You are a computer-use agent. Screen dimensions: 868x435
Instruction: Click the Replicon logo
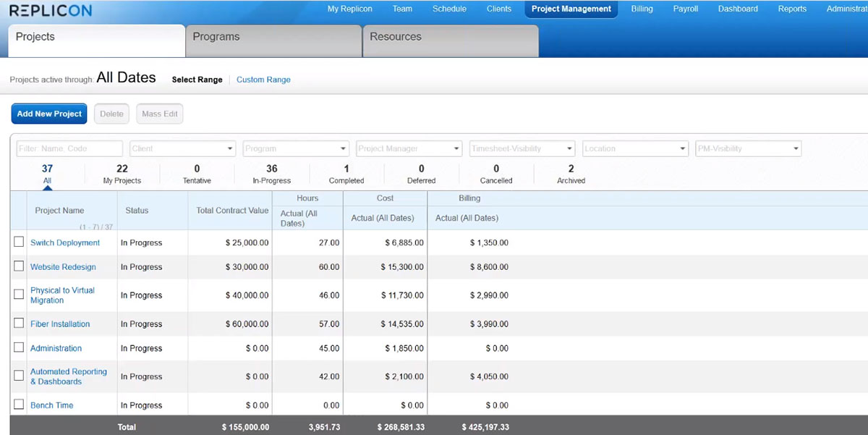pos(50,10)
